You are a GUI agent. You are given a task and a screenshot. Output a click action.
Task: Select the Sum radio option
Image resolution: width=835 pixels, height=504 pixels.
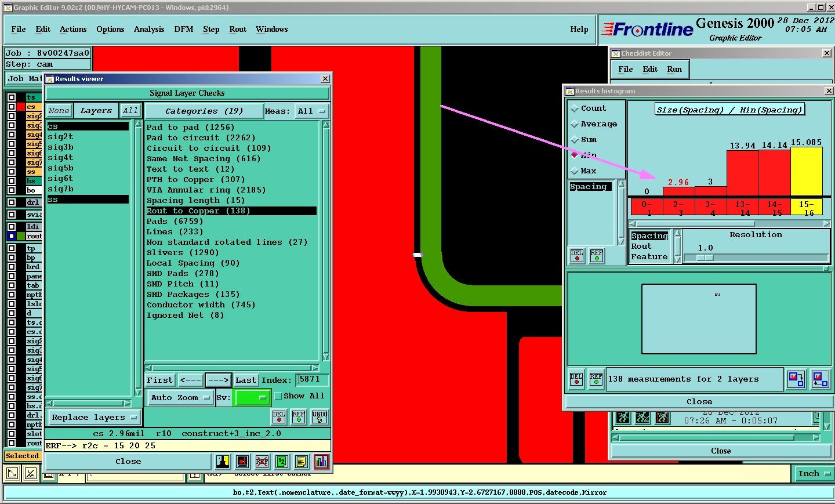575,140
